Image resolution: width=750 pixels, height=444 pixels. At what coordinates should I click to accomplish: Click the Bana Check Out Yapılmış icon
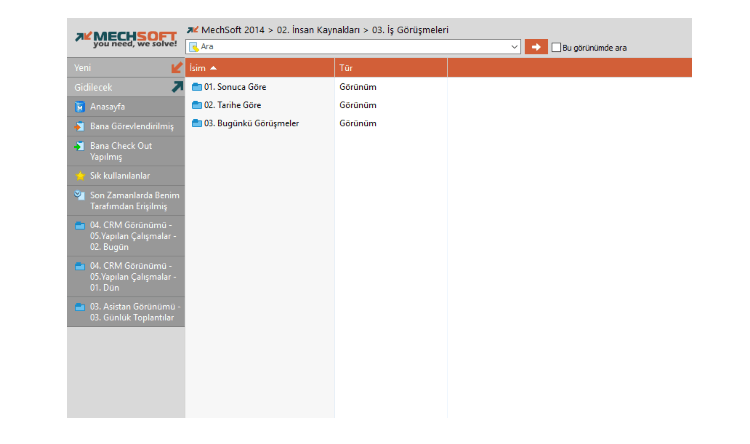tap(80, 146)
